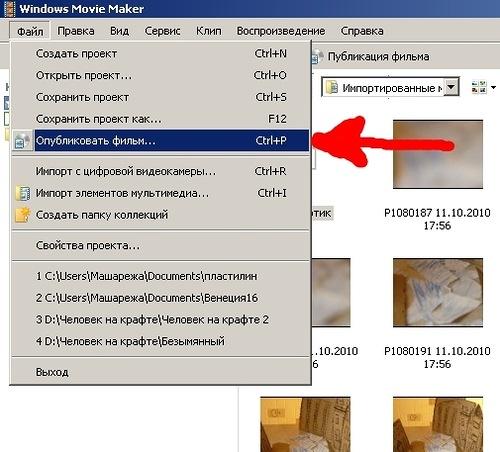The height and width of the screenshot is (452, 500).
Task: Choose Создать проект from the menu
Action: tap(161, 54)
